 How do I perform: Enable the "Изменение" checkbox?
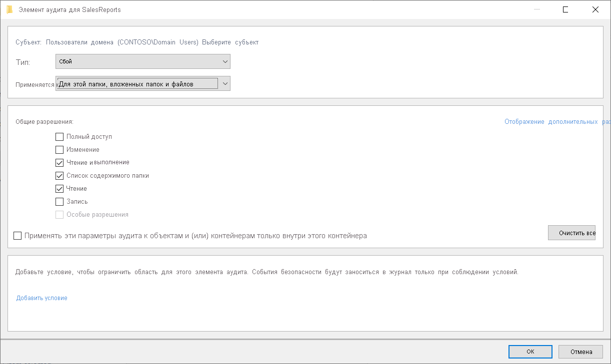coord(59,149)
